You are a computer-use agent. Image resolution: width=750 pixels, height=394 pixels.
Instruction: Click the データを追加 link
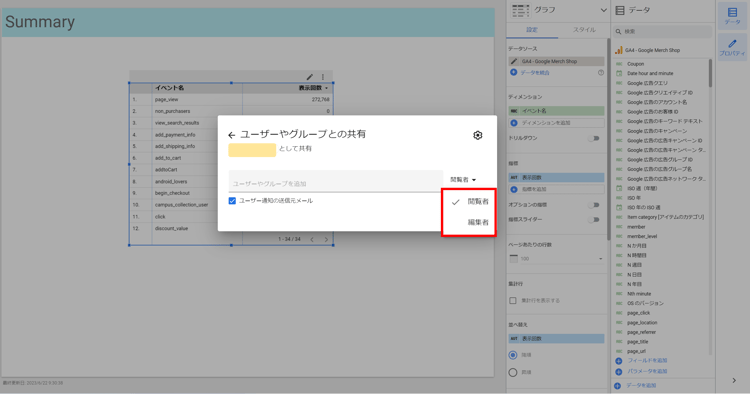641,385
